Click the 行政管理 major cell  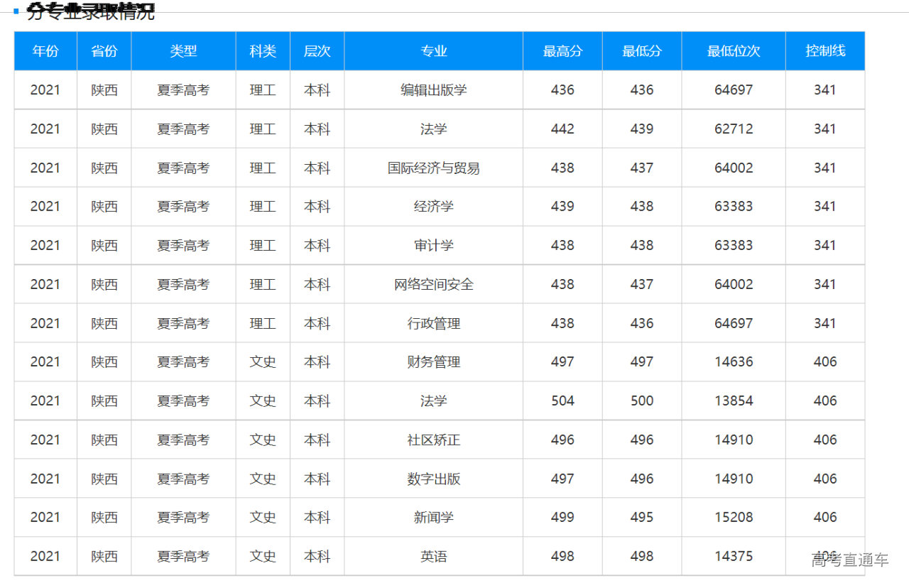point(433,324)
